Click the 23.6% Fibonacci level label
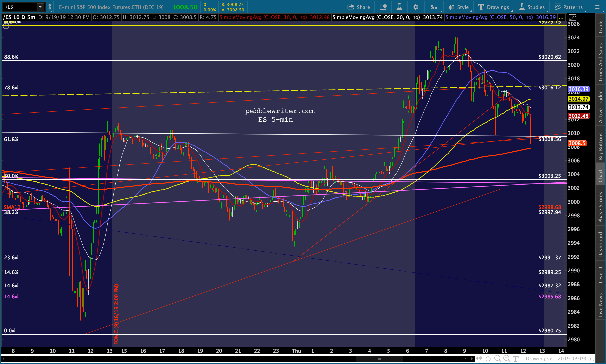The image size is (606, 364). pyautogui.click(x=11, y=258)
